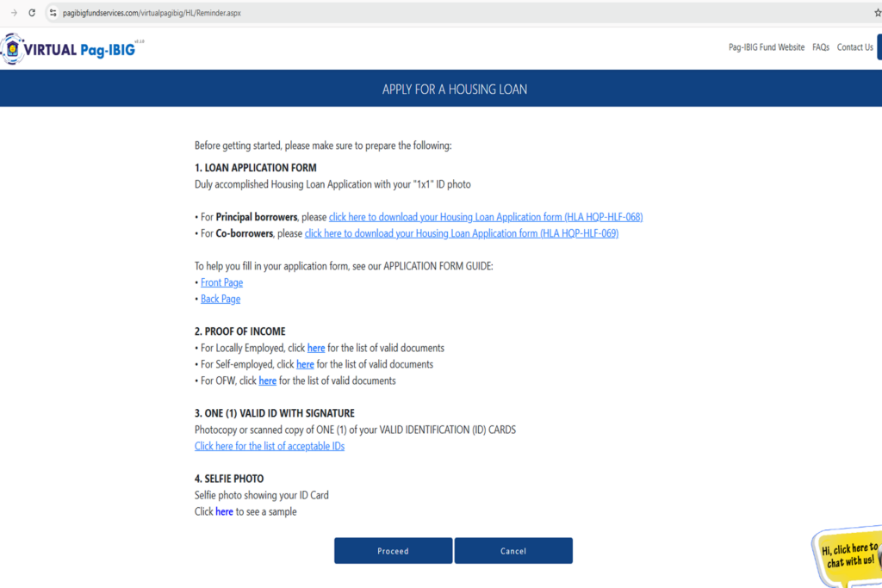Open the Contact Us menu link
Screen dimensions: 882x588
[854, 47]
